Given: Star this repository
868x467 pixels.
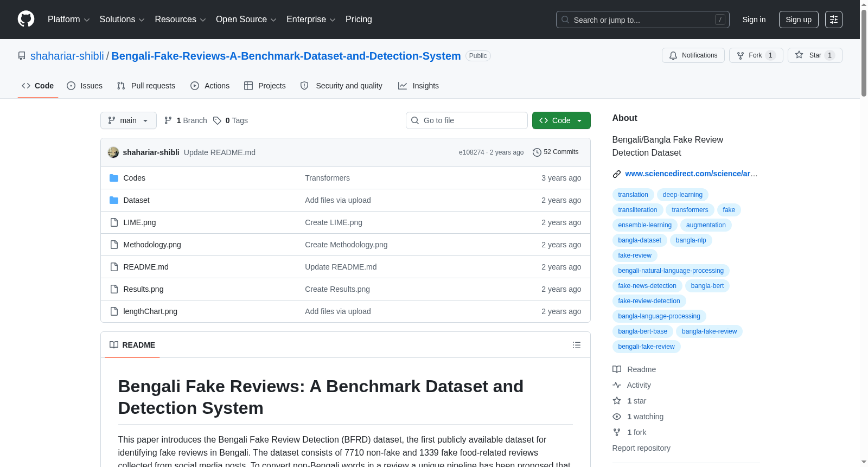Looking at the screenshot, I should 815,55.
